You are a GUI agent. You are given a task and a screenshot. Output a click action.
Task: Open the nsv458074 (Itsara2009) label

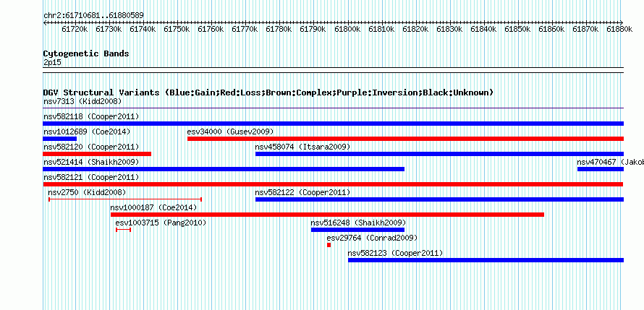pyautogui.click(x=302, y=147)
